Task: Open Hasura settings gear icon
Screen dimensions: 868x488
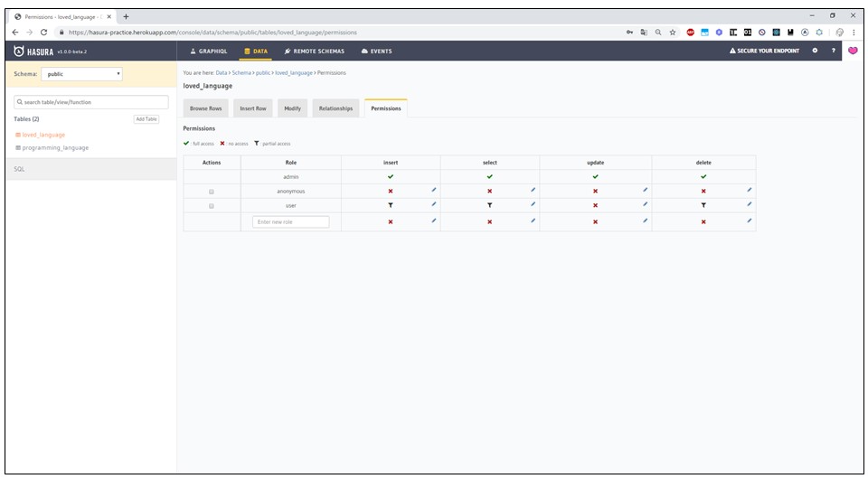Action: [815, 51]
